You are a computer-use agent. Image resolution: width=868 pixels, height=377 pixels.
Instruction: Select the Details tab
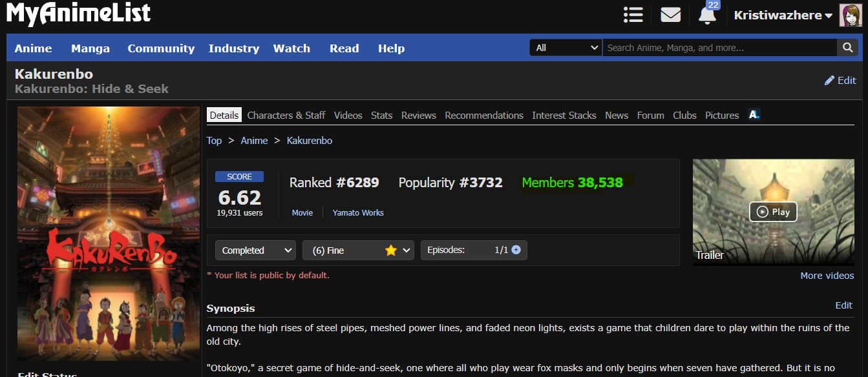pyautogui.click(x=224, y=115)
